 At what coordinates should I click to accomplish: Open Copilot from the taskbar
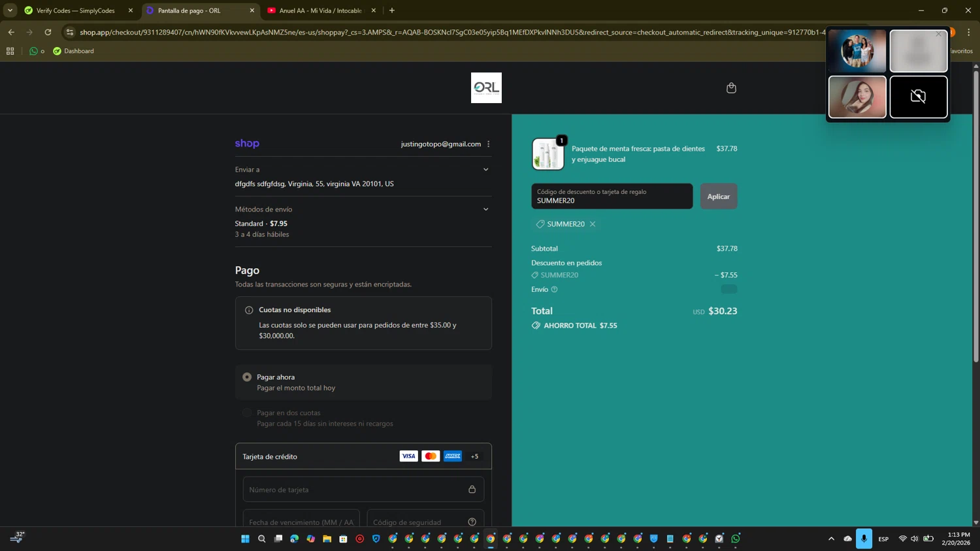[x=310, y=539]
